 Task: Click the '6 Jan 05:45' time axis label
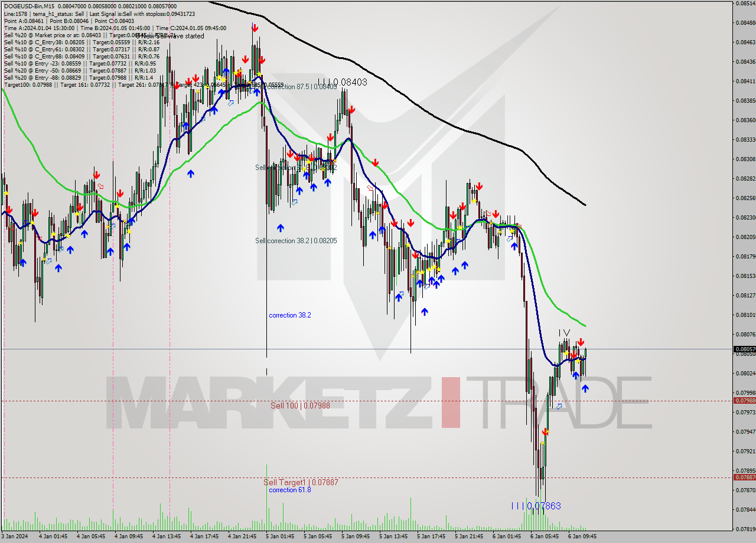(544, 537)
